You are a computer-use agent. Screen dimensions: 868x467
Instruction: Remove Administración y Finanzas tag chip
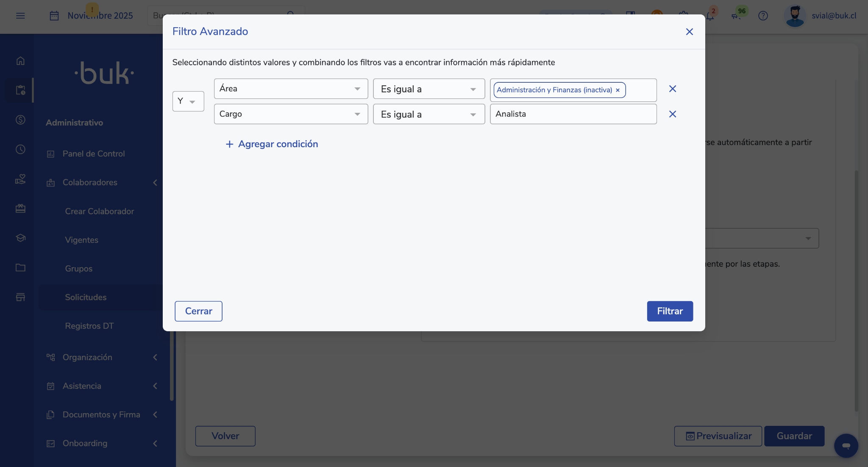(618, 90)
